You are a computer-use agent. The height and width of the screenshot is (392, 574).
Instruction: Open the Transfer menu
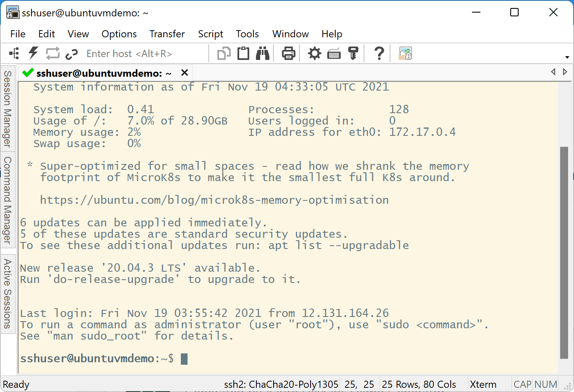click(x=167, y=34)
